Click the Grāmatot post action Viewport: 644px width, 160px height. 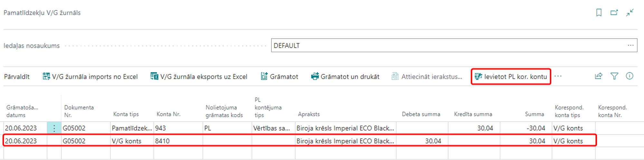[279, 77]
